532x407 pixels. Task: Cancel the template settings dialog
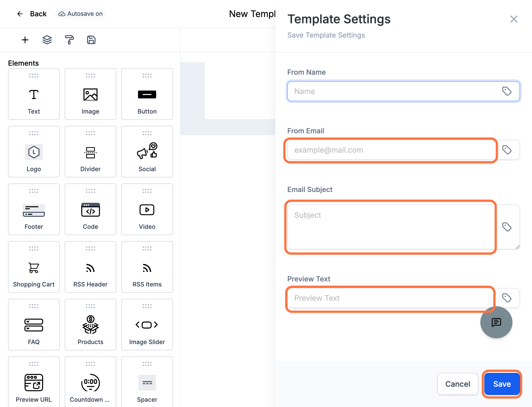[458, 384]
